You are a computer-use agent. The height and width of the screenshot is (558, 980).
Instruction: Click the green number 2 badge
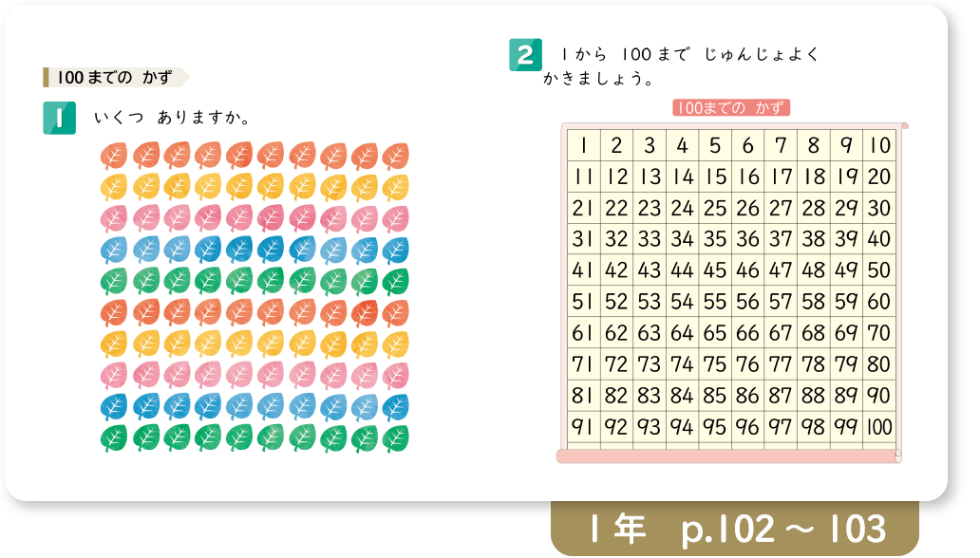524,55
